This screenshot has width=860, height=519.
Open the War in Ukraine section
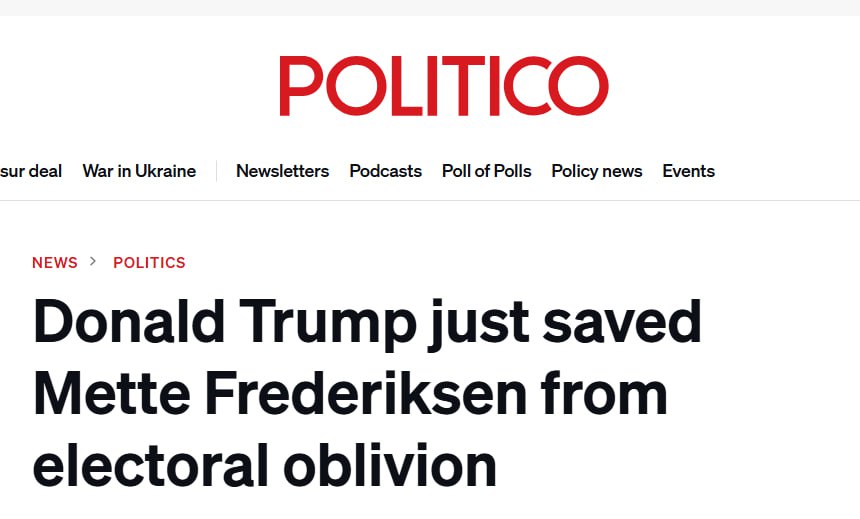click(x=139, y=171)
